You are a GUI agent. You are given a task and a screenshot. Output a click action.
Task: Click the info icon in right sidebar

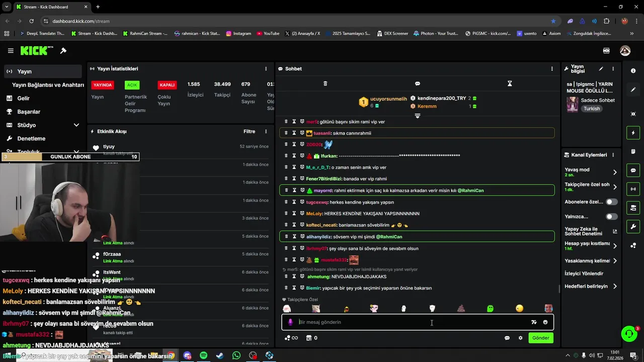click(x=633, y=71)
